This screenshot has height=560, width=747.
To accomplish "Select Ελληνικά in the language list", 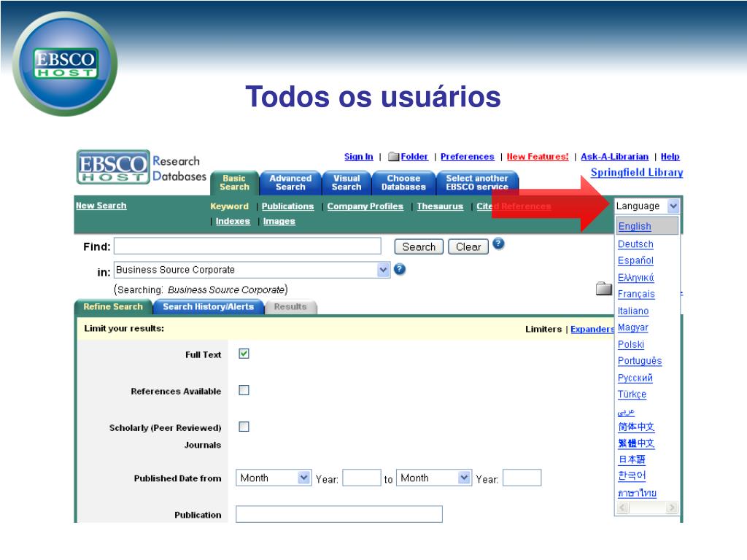I will (x=635, y=277).
